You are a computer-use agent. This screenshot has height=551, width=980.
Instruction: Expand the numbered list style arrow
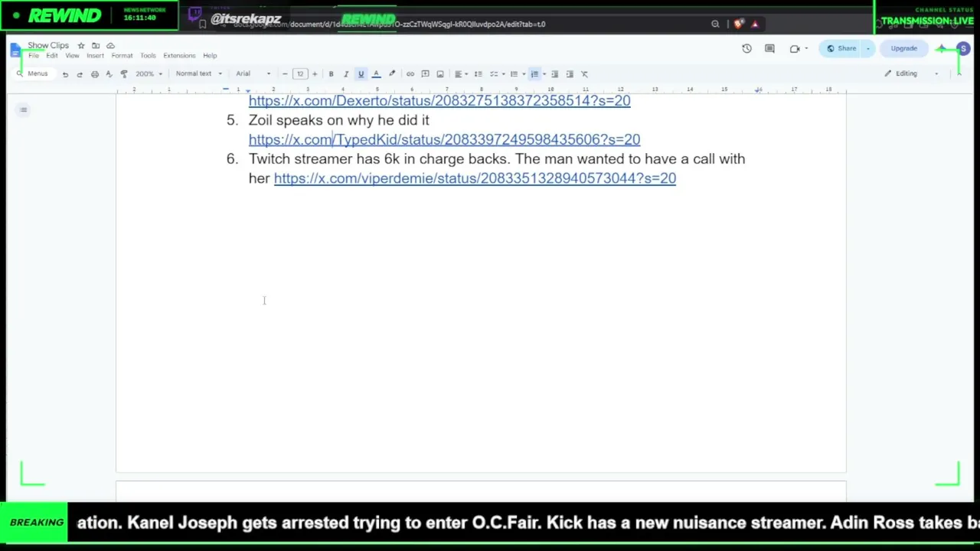coord(544,74)
